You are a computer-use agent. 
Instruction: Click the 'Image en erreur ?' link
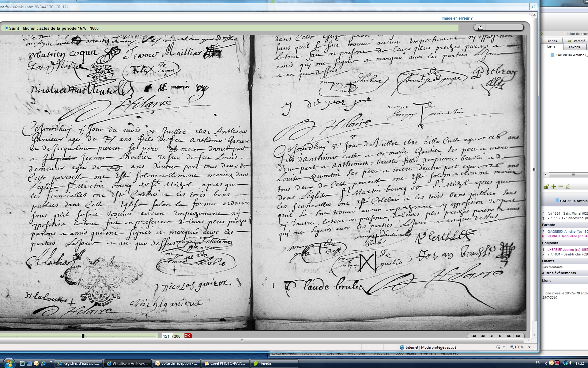tap(457, 18)
